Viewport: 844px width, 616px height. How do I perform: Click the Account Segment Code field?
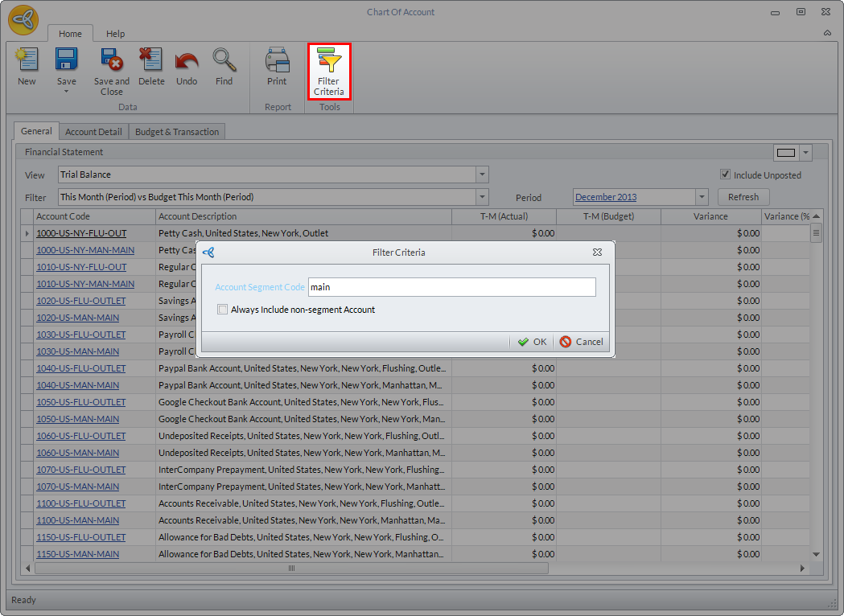451,287
